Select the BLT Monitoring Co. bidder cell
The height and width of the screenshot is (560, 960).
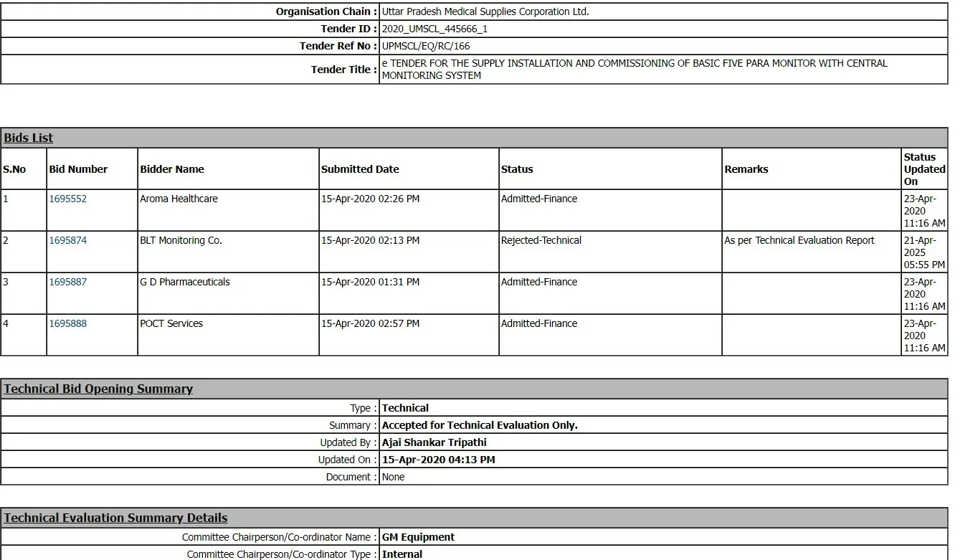click(181, 241)
